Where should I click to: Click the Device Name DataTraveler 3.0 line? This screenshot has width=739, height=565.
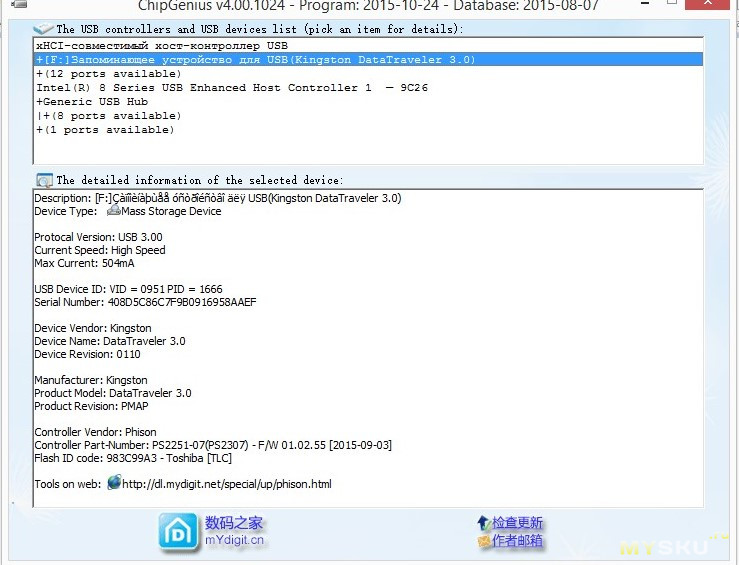pyautogui.click(x=110, y=341)
